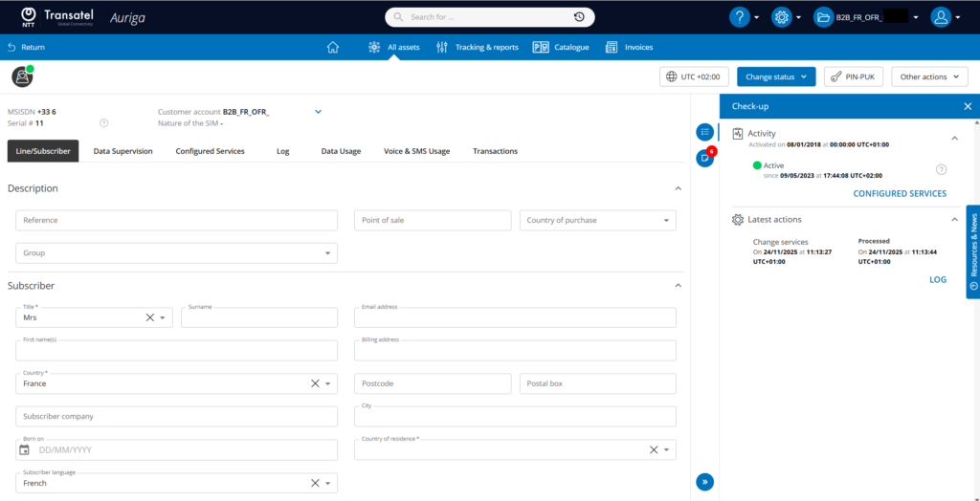The height and width of the screenshot is (501, 980).
Task: Open the Other actions dropdown
Action: [x=929, y=76]
